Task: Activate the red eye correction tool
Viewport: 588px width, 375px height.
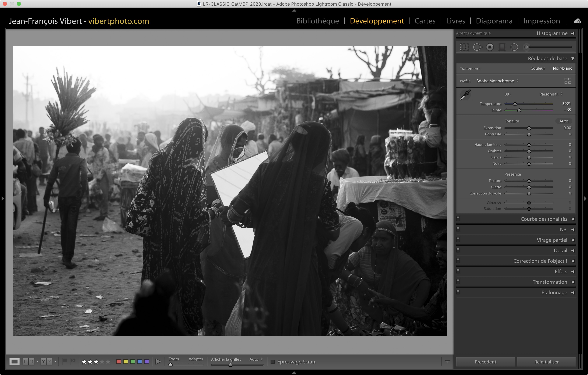Action: [x=490, y=47]
